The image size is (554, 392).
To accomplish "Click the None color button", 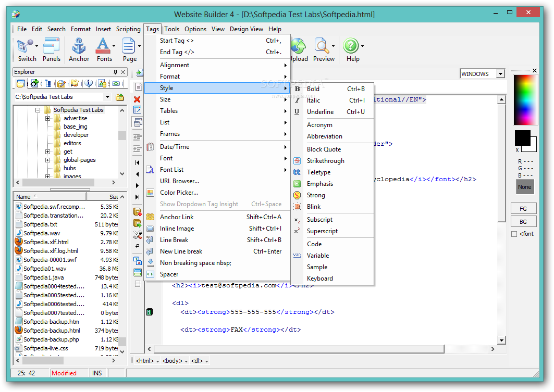I will 525,187.
